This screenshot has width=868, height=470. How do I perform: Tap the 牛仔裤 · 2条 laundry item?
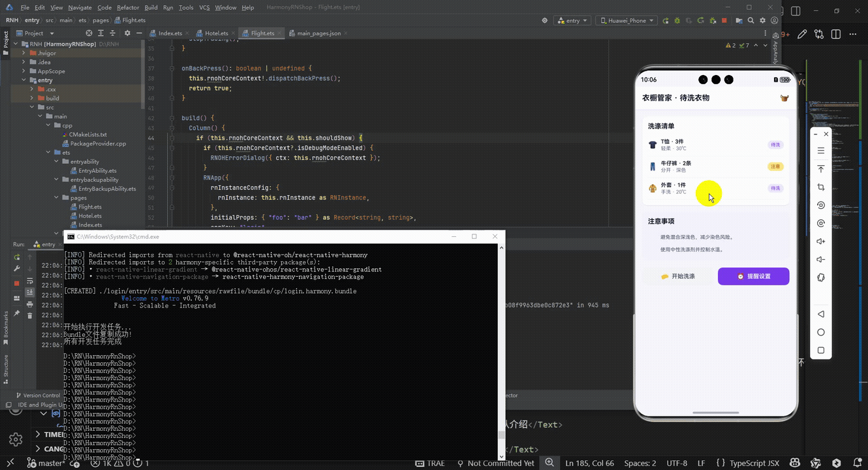pyautogui.click(x=716, y=166)
